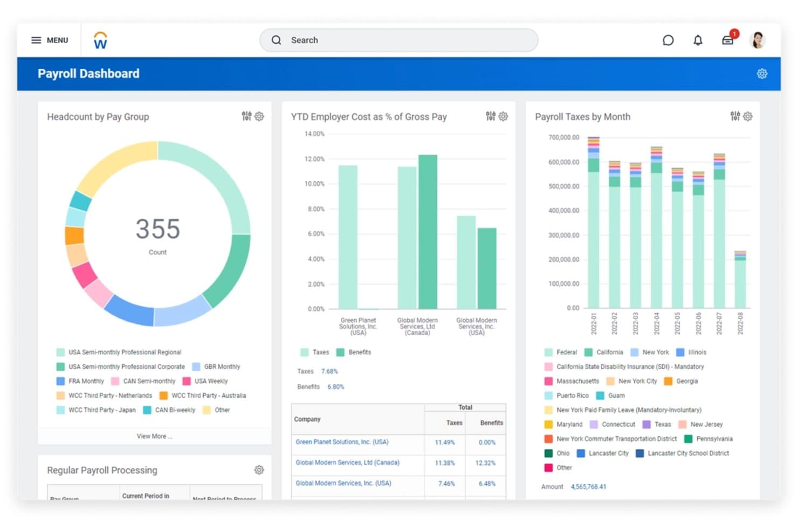
Task: Click 11.49% taxes cell for Green Planet
Action: click(x=445, y=442)
